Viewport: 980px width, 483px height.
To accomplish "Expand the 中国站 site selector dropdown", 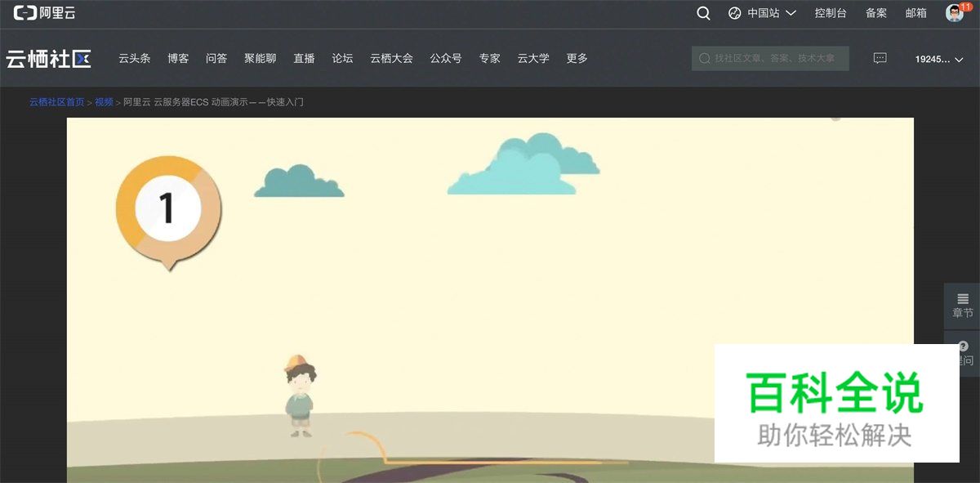I will [765, 13].
